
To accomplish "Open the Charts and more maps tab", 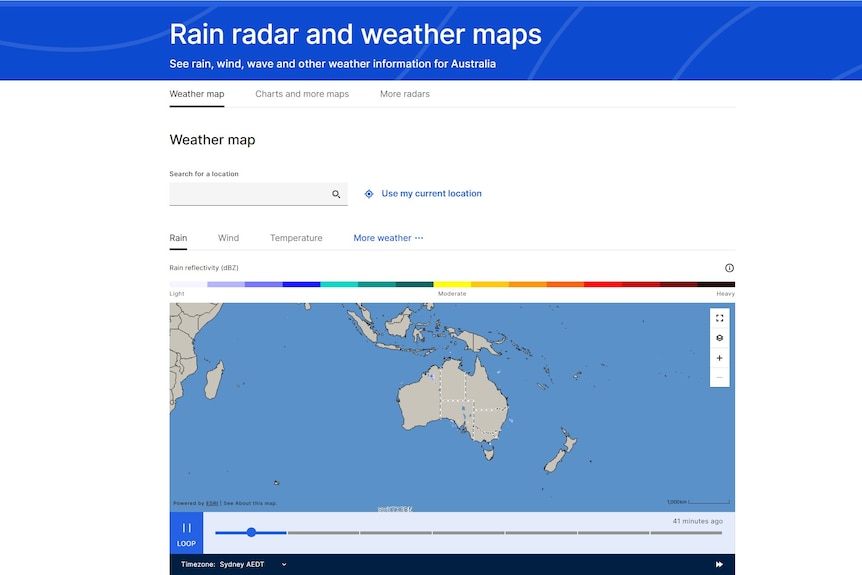I will 302,94.
